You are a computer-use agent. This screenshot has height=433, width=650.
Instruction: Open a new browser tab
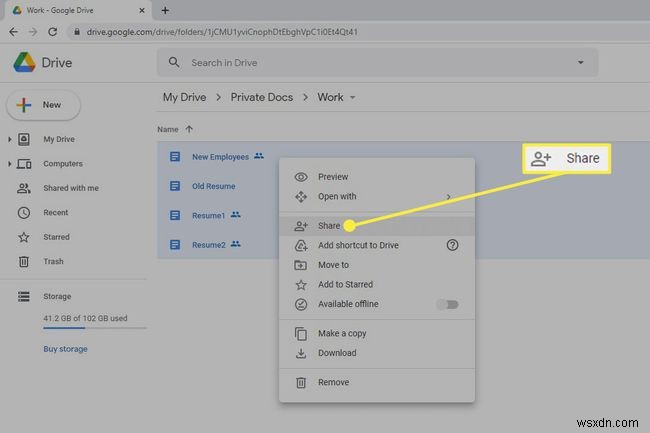(x=165, y=10)
